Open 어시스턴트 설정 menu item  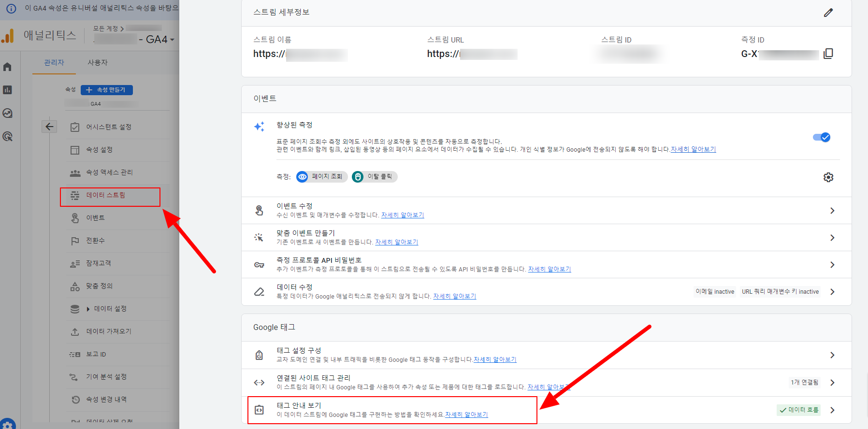pyautogui.click(x=109, y=127)
